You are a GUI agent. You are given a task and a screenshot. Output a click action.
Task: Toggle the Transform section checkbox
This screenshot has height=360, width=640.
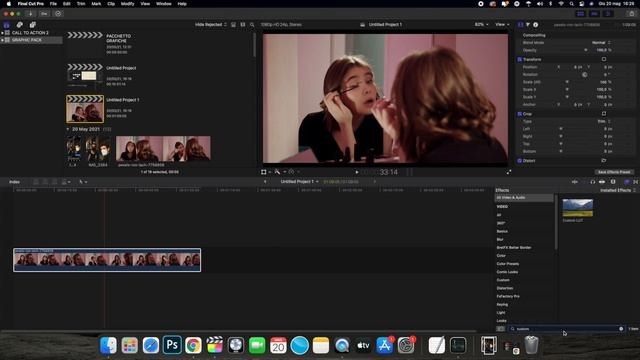point(520,60)
